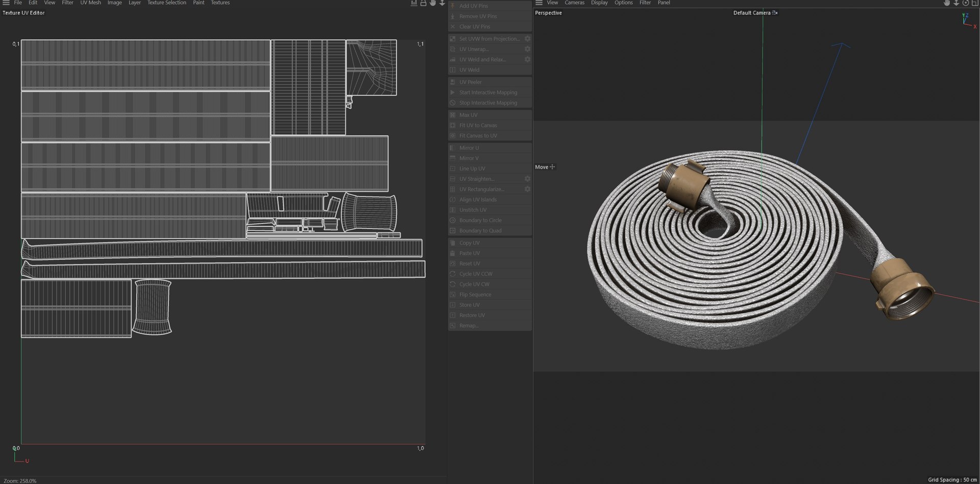Open the Cameras menu in viewport
The width and height of the screenshot is (980, 484).
[x=574, y=3]
